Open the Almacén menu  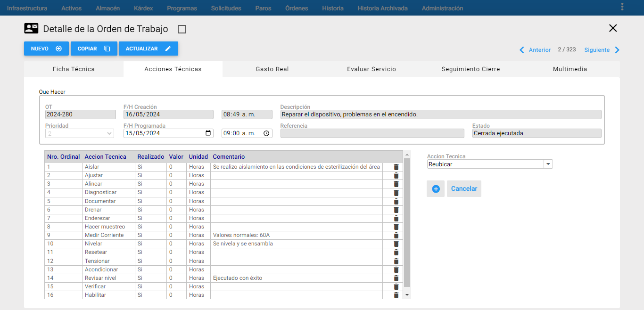pyautogui.click(x=107, y=8)
